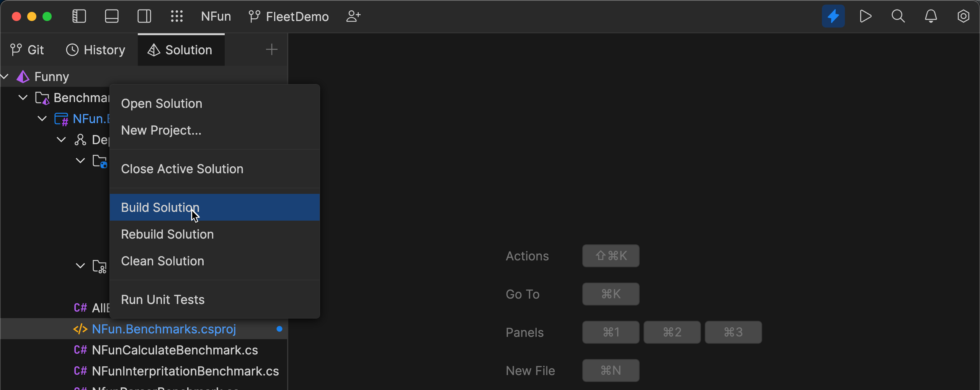This screenshot has height=390, width=980.
Task: Collapse the first dependency subfolder chevron
Action: click(x=80, y=161)
